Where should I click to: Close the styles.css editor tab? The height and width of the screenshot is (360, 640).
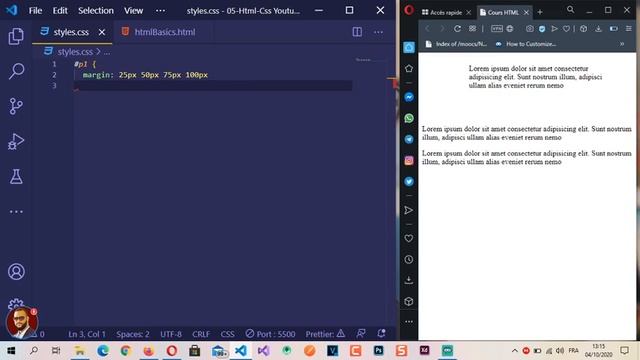coord(102,32)
